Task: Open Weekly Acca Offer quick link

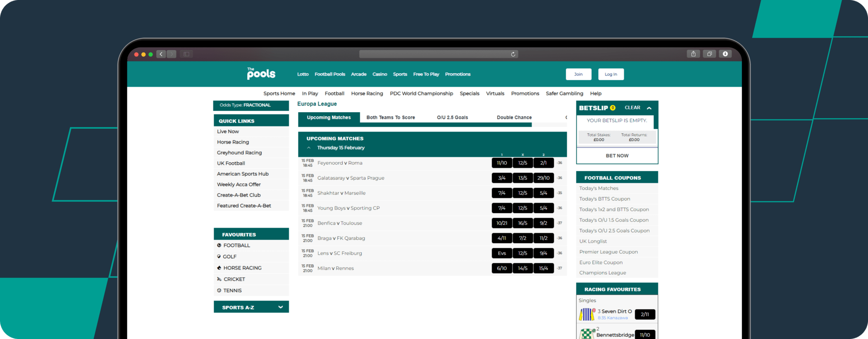Action: coord(239,185)
